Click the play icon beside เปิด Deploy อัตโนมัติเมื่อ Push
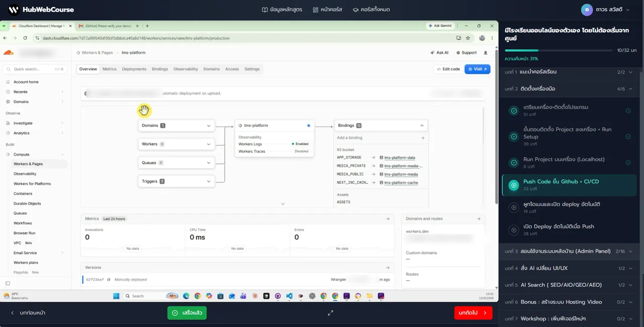 (514, 230)
